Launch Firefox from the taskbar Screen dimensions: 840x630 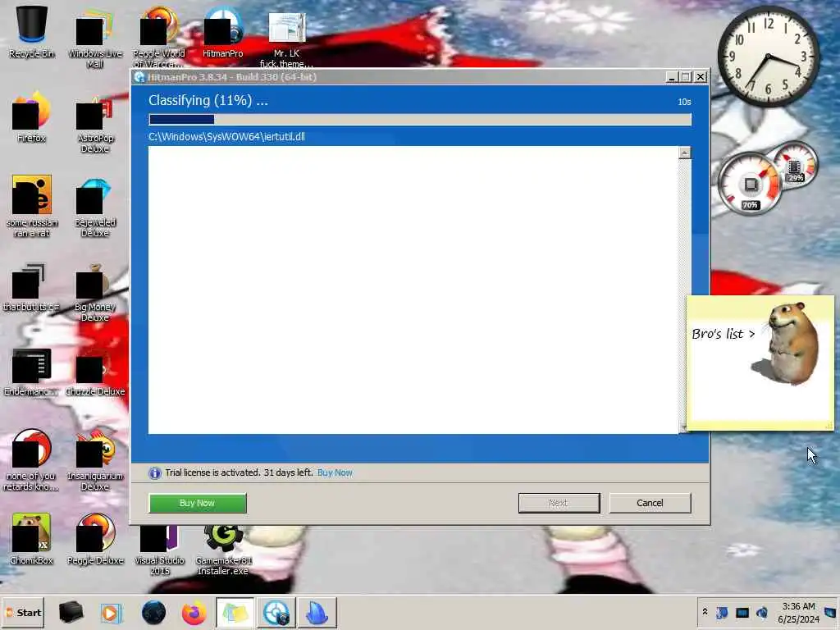coord(194,612)
